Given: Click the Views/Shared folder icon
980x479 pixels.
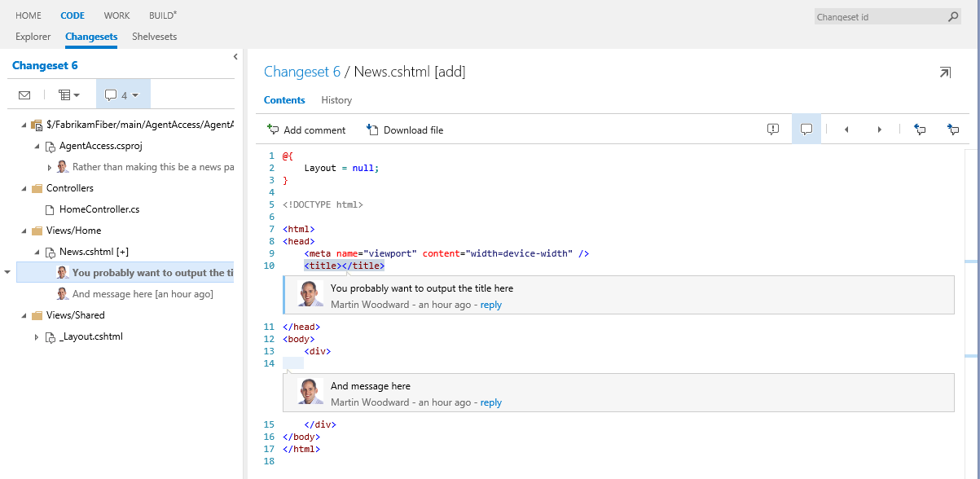Looking at the screenshot, I should tap(37, 315).
